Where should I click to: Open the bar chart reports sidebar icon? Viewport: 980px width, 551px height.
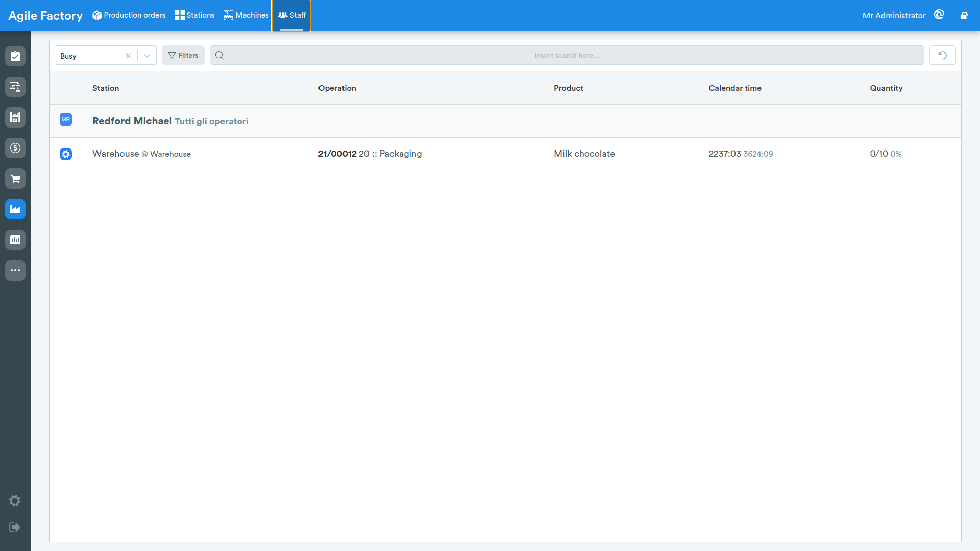[x=15, y=240]
